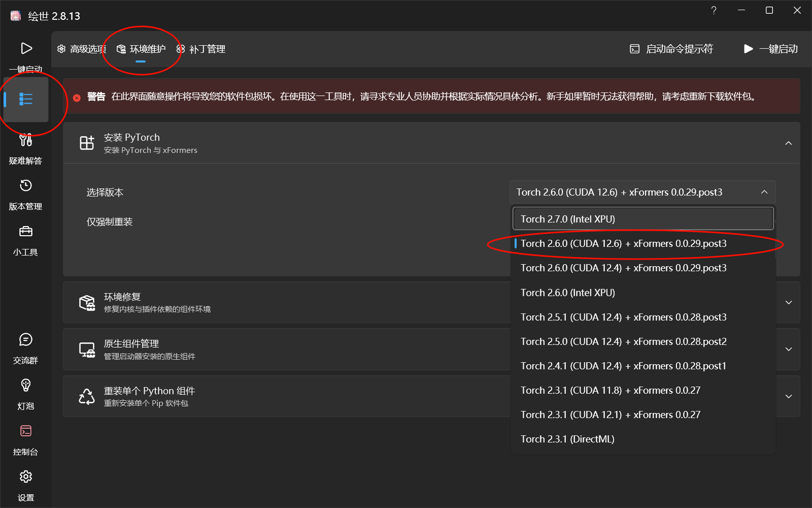Switch to the 补丁管理 tab
The image size is (812, 508).
pyautogui.click(x=201, y=49)
